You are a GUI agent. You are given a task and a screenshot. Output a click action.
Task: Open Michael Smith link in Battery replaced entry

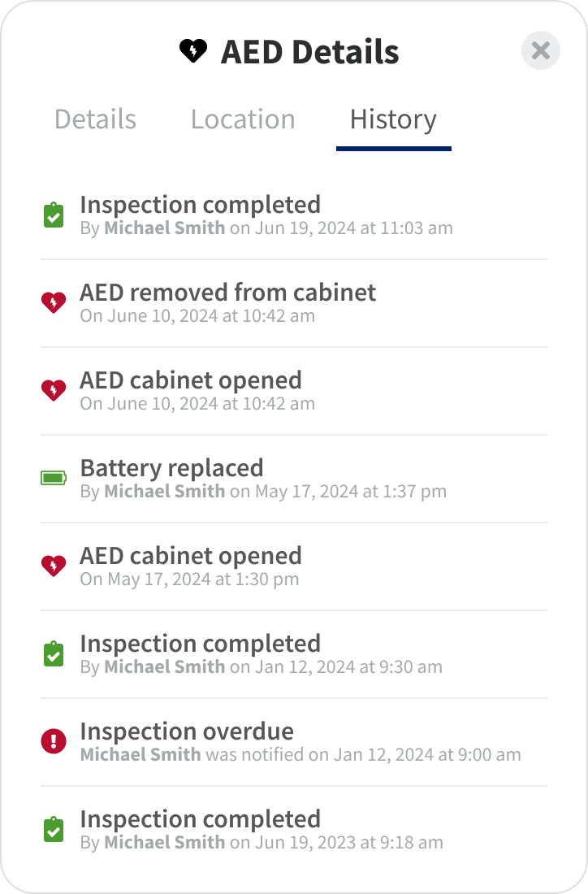click(x=164, y=491)
